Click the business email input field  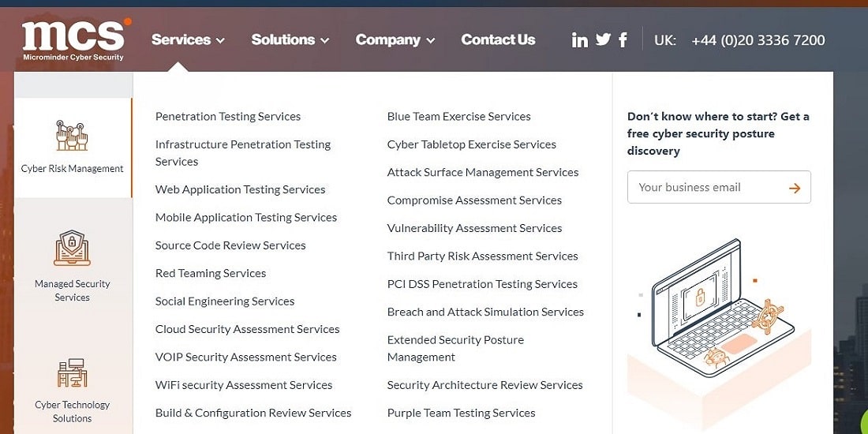(x=702, y=188)
